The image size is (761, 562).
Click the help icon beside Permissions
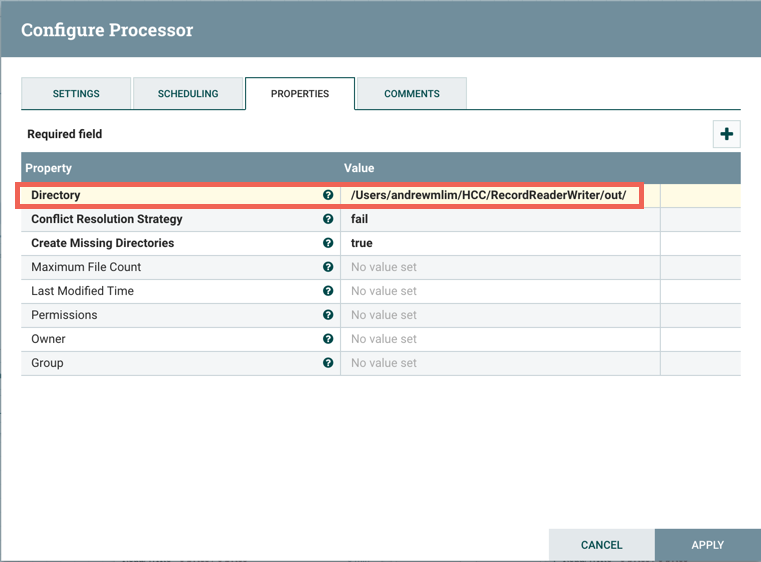328,315
